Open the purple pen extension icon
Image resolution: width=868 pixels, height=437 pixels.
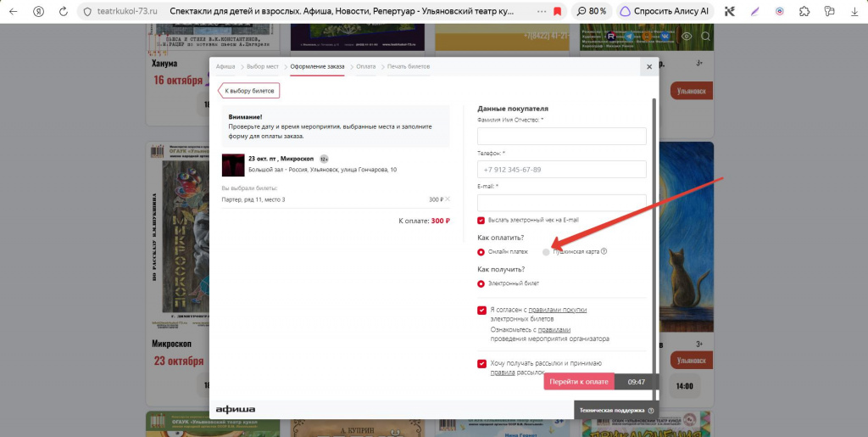click(754, 11)
